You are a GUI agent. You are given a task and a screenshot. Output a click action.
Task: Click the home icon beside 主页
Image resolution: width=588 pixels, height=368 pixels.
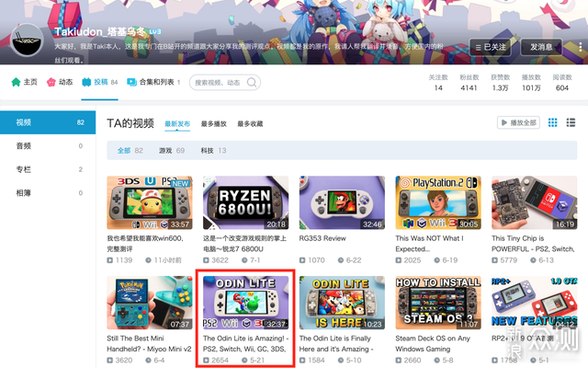pyautogui.click(x=16, y=82)
